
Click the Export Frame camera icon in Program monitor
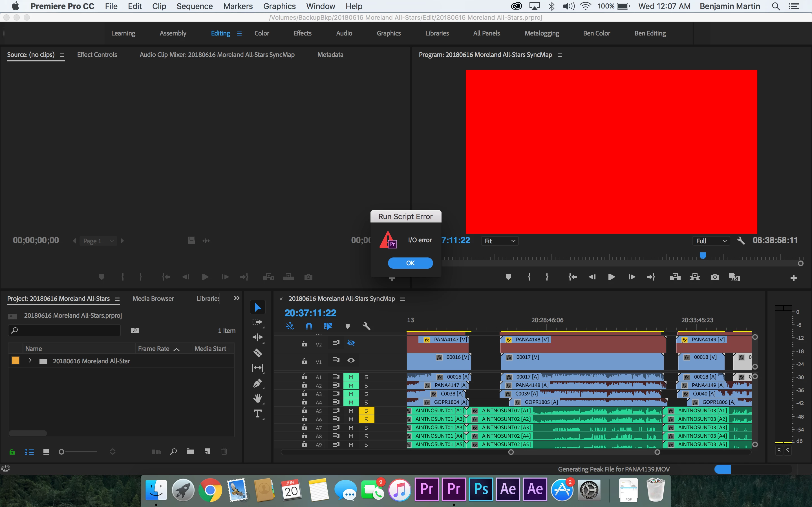pyautogui.click(x=715, y=277)
